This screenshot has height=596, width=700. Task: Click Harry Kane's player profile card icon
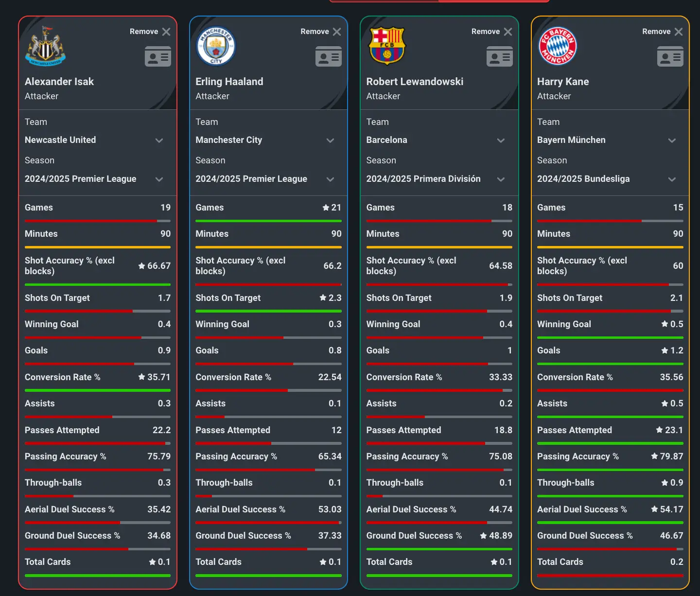click(x=670, y=56)
